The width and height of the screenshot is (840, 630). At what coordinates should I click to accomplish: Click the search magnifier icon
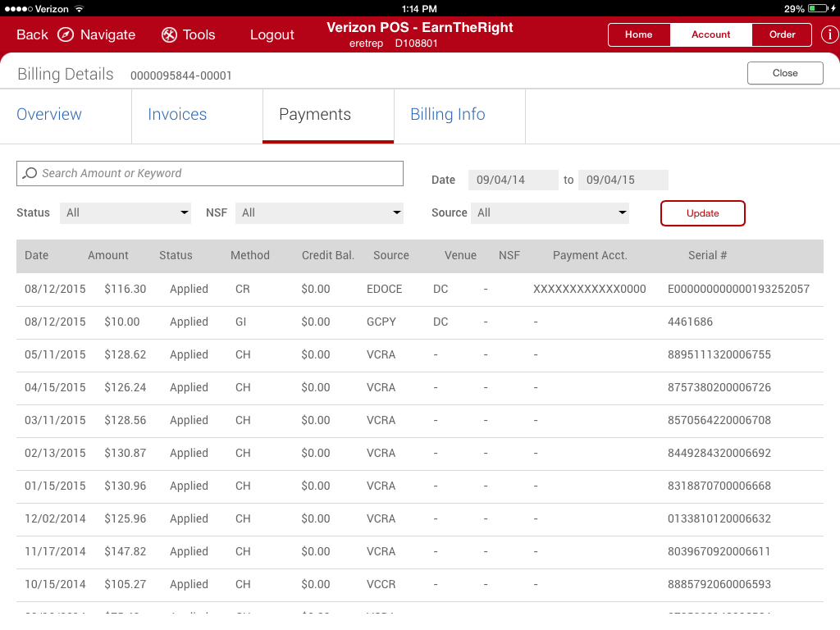pos(30,173)
